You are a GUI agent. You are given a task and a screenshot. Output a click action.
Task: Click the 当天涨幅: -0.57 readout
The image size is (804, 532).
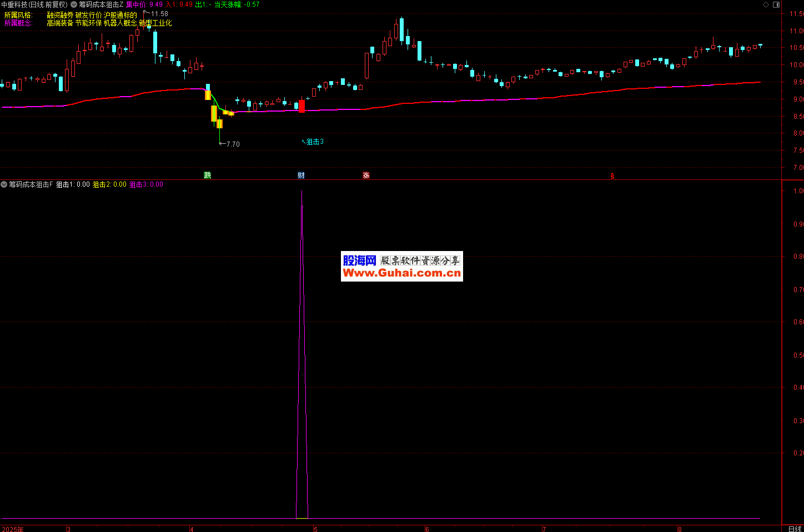coord(237,4)
